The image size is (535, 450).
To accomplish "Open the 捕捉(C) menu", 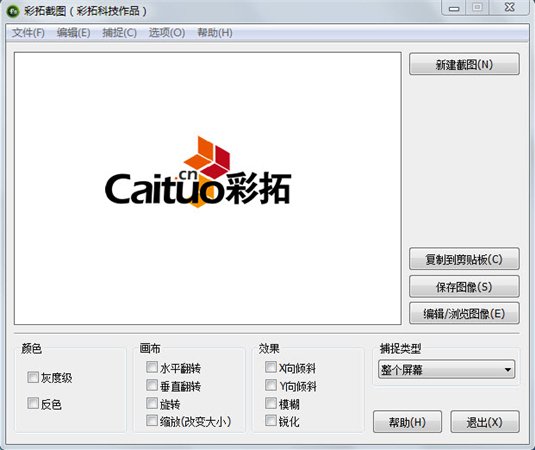I will tap(119, 33).
